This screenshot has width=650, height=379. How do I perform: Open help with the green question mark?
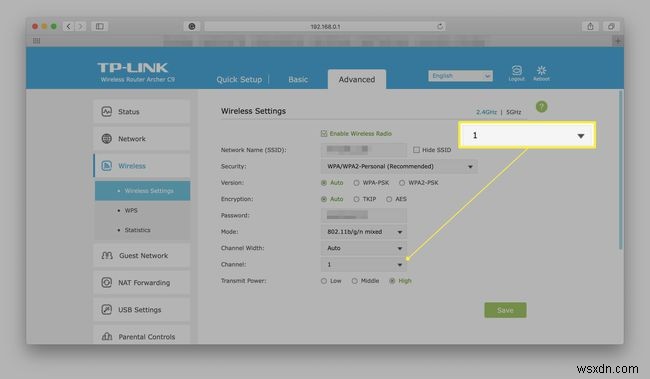541,107
